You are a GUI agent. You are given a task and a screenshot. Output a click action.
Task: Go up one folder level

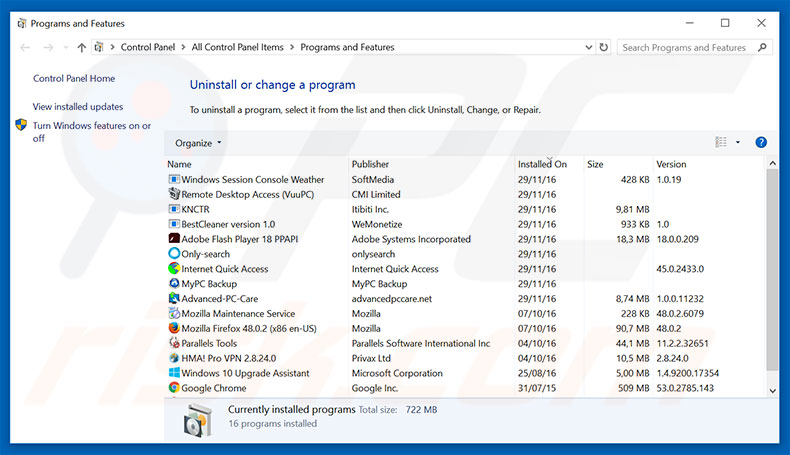(x=82, y=47)
